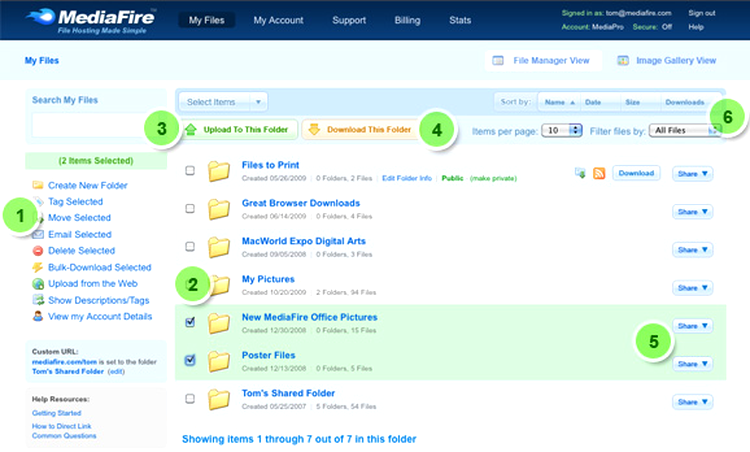Click the View my Account Details person icon
This screenshot has height=452, width=750.
pos(38,316)
